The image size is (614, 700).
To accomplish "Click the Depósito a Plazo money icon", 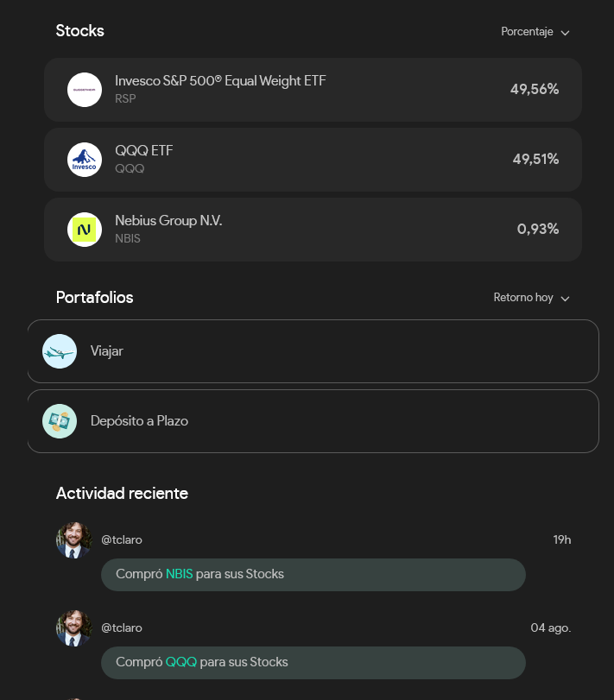I will 60,421.
